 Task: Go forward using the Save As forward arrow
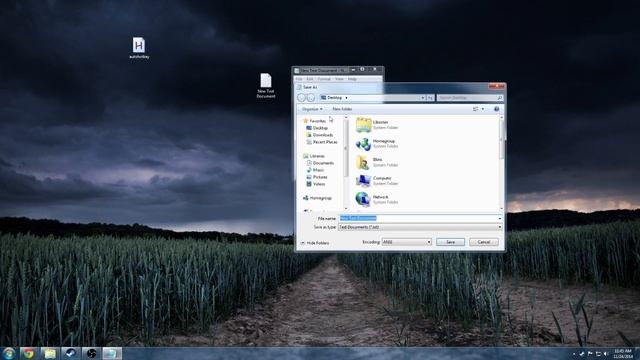pyautogui.click(x=311, y=98)
